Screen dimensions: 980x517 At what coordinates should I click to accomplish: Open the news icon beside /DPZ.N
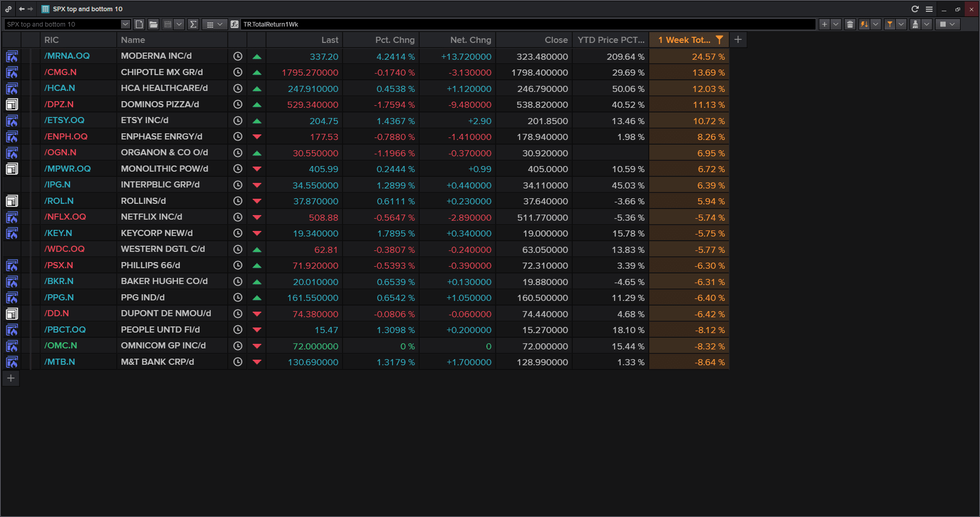click(12, 105)
